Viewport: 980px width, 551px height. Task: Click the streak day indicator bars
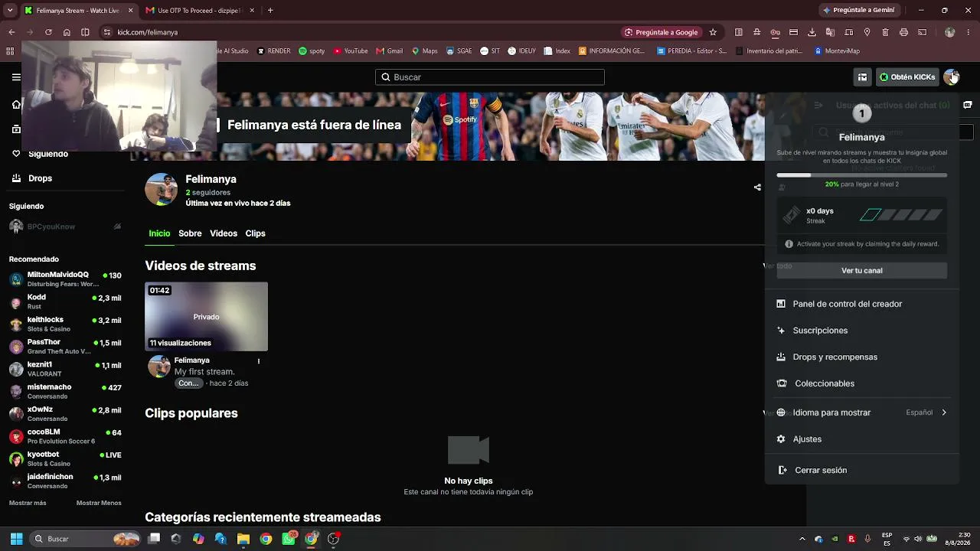point(901,215)
